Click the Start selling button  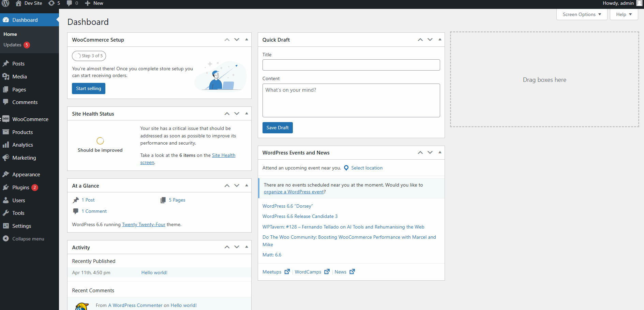[x=89, y=88]
